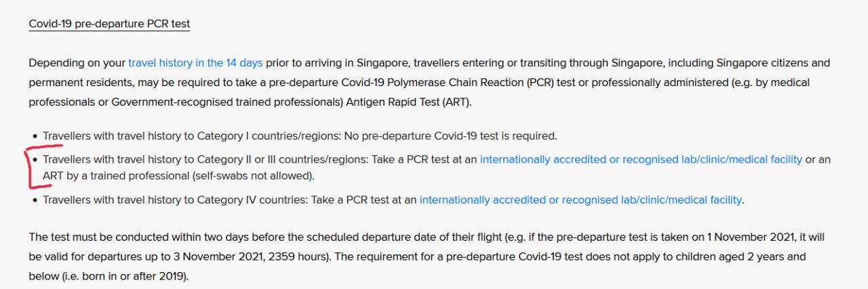Click the "Covid-19 pre-departure PCR test" heading
The height and width of the screenshot is (289, 868).
[x=109, y=24]
